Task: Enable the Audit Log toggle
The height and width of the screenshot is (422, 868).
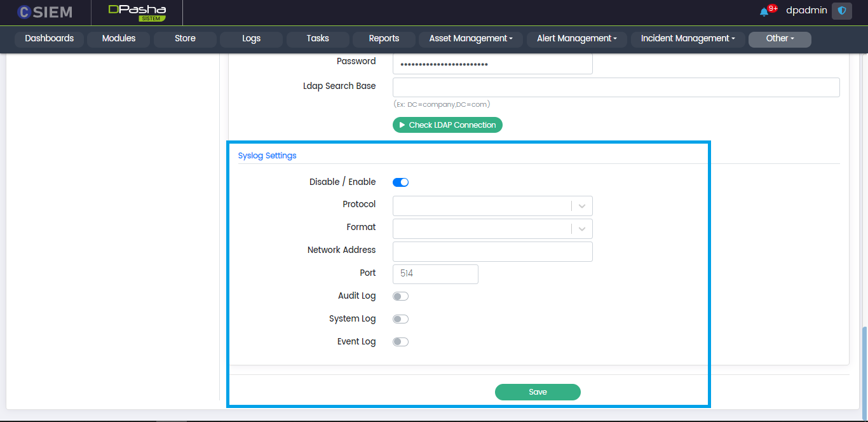Action: coord(400,296)
